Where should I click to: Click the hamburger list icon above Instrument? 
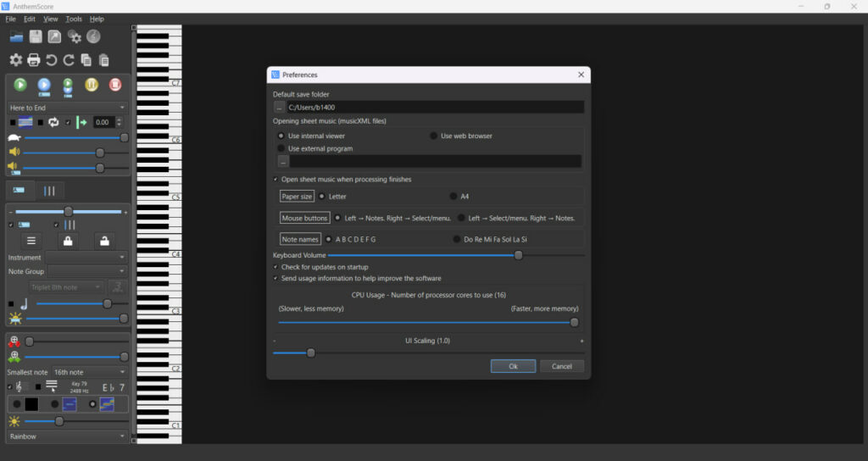31,241
